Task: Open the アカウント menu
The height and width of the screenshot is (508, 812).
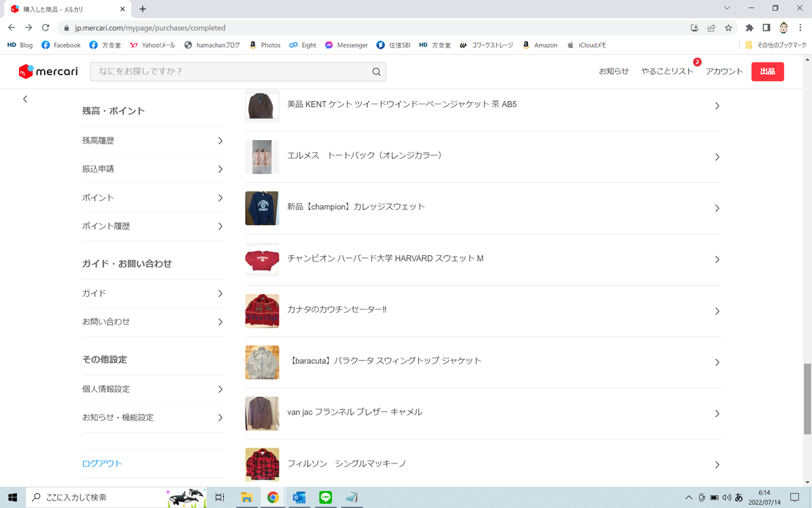Action: 724,72
